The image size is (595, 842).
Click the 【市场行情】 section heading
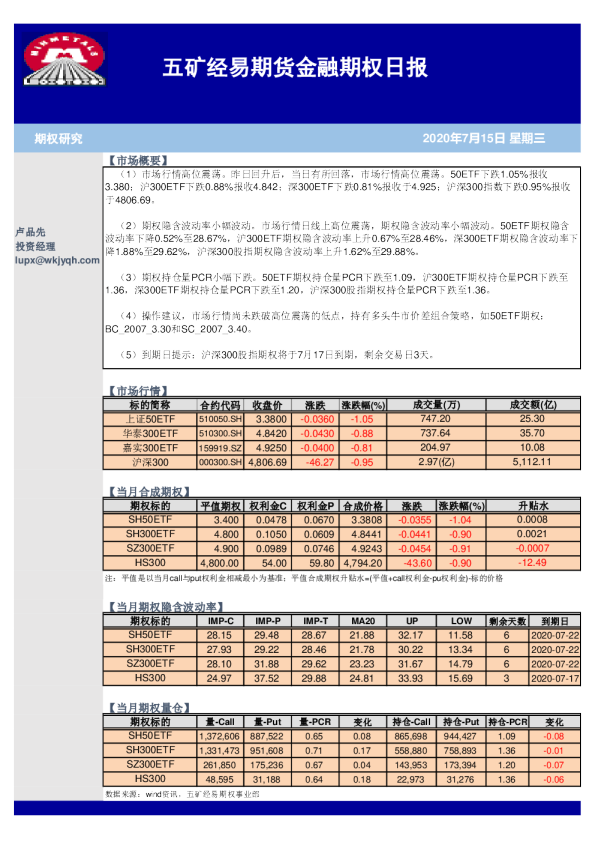click(138, 390)
